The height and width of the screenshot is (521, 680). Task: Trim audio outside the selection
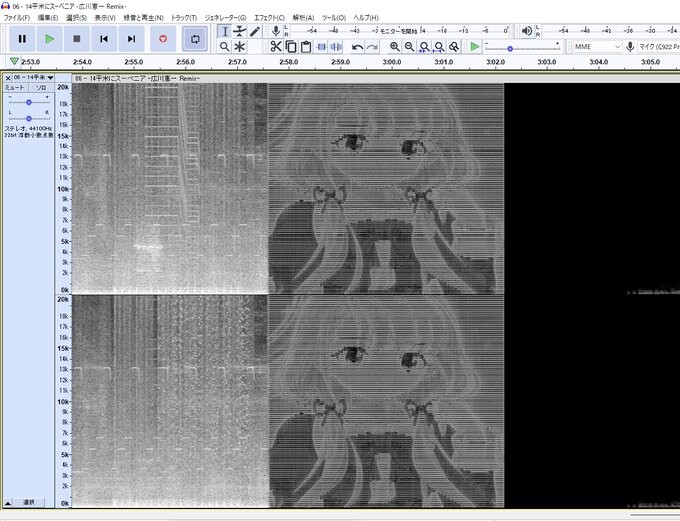pos(321,46)
